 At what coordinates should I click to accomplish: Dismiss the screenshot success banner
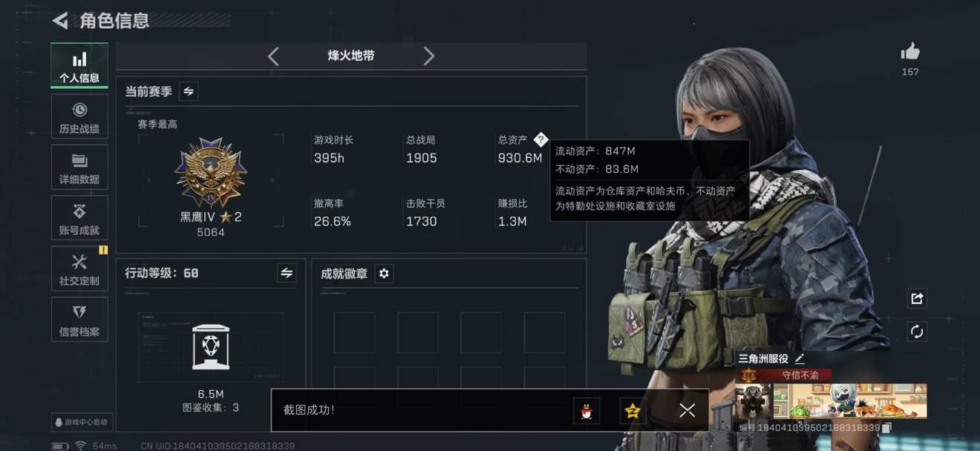pyautogui.click(x=687, y=410)
